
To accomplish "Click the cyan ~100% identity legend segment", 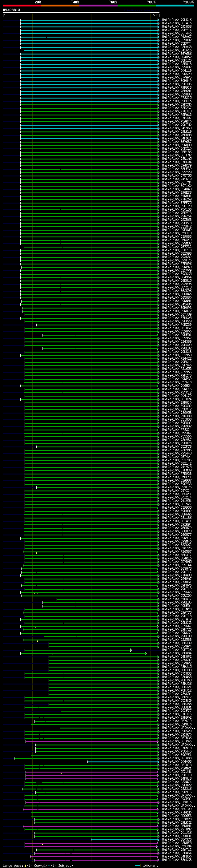I will 175,6.
